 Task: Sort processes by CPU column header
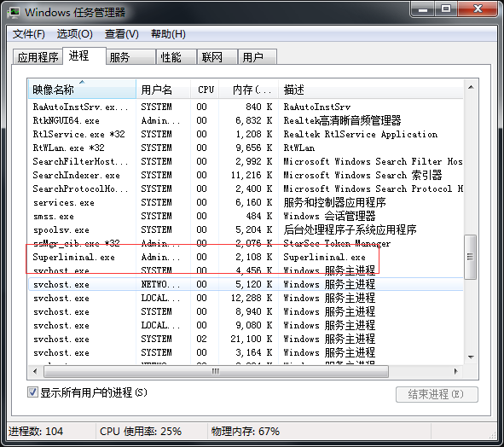[205, 89]
